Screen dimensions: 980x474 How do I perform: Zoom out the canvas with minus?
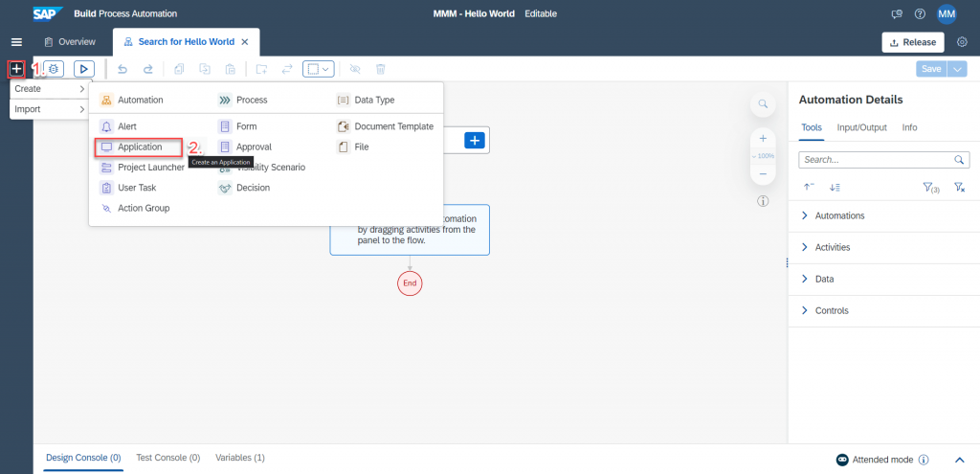pyautogui.click(x=763, y=174)
